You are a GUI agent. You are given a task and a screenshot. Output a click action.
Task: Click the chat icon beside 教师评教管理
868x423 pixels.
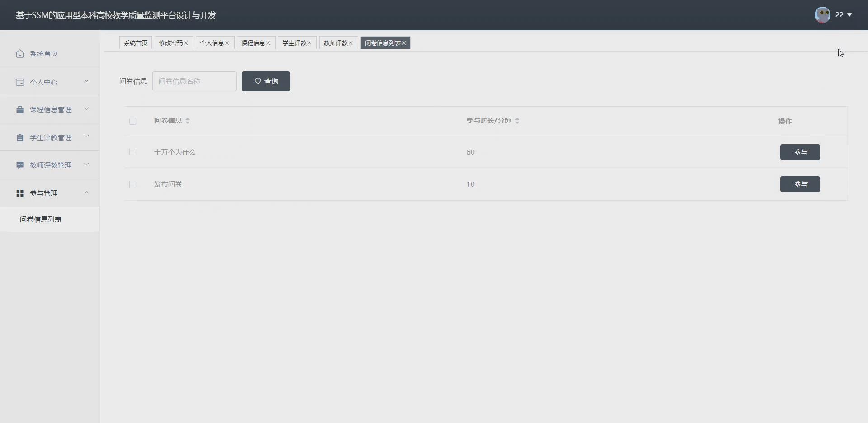pyautogui.click(x=19, y=165)
